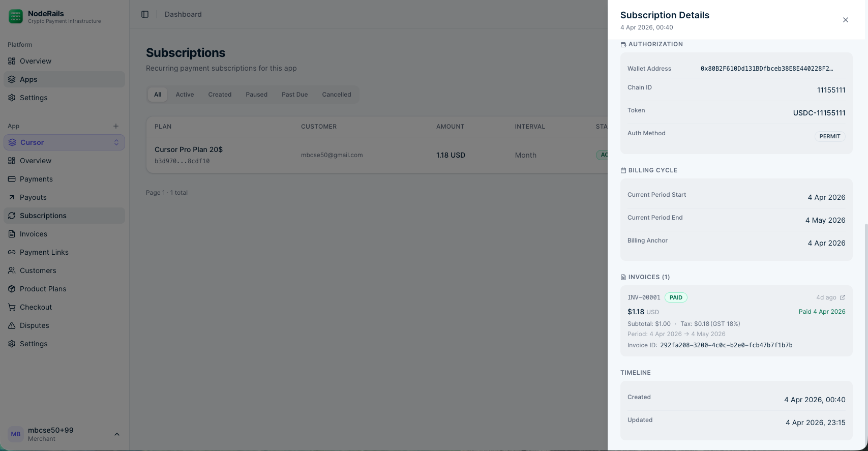Select the Cancelled filter tab
Screen dimensions: 868x451
[337, 95]
